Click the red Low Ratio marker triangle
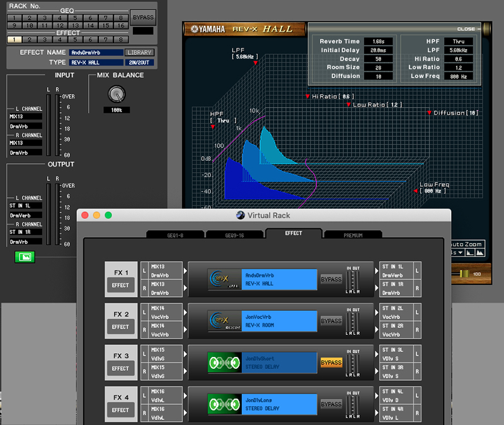Image resolution: width=504 pixels, height=425 pixels. 348,105
